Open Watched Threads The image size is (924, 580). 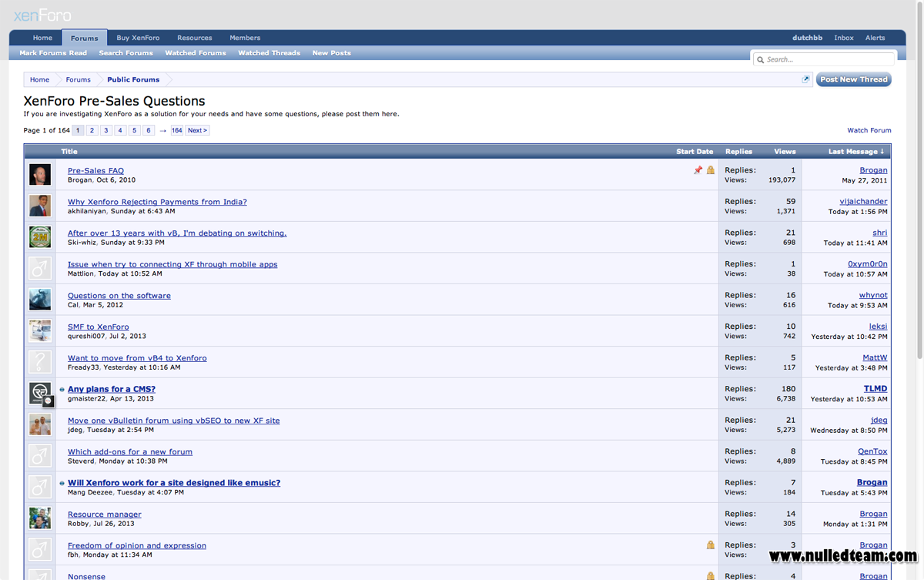(269, 53)
